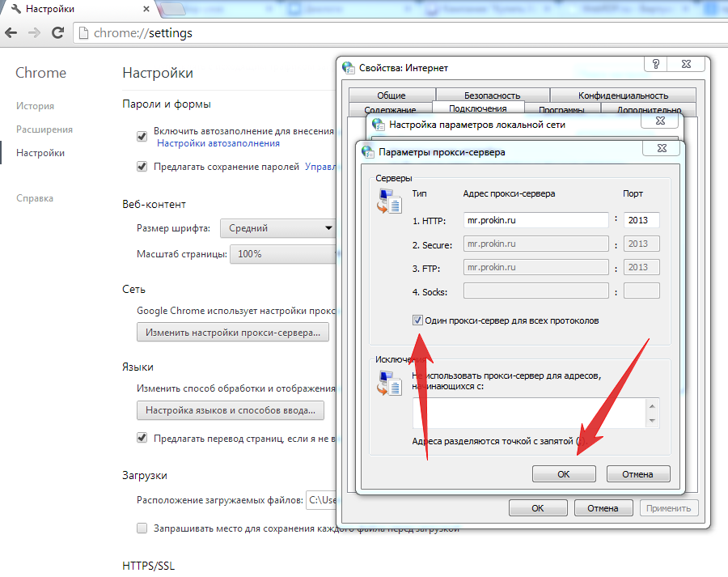Toggle Включить автозаполнение checkbox
The image size is (728, 577).
(x=142, y=137)
